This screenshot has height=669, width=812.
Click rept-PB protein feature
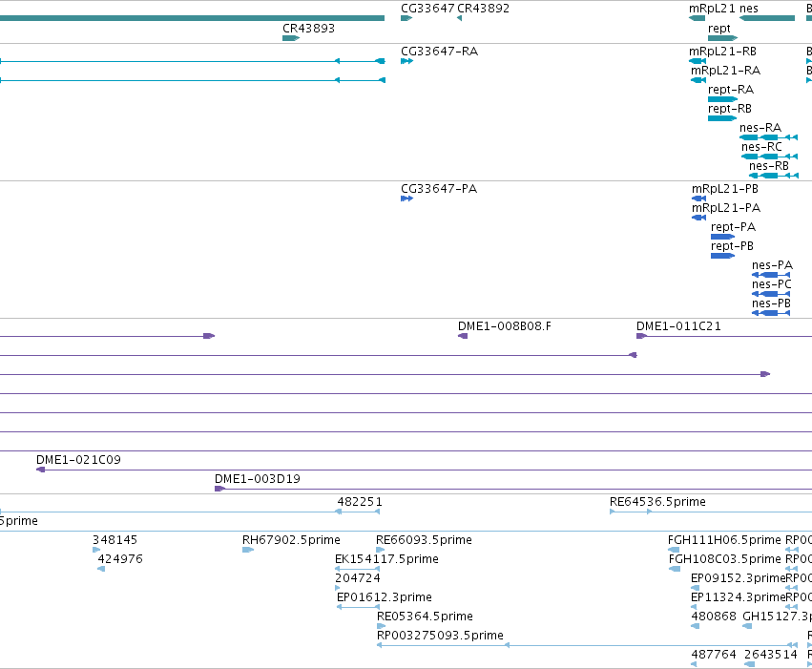732,246
